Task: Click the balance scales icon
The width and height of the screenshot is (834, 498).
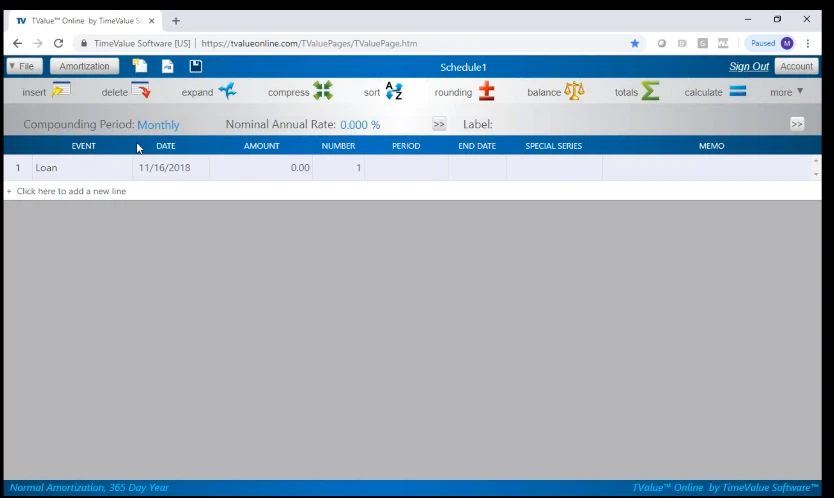Action: (574, 91)
